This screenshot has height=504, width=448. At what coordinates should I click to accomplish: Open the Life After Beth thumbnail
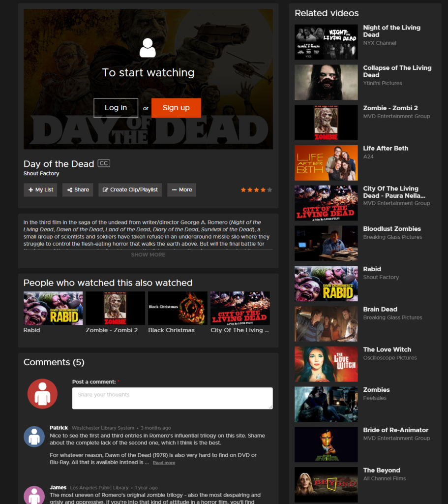point(326,162)
